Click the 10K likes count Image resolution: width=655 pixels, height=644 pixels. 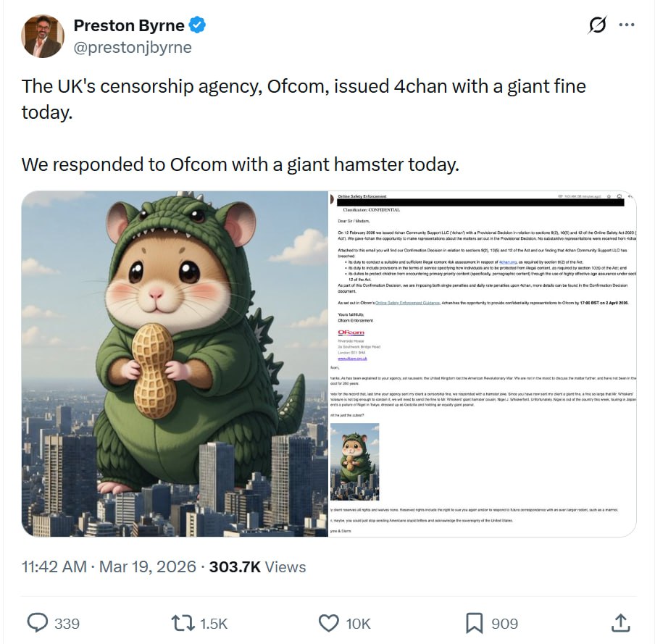pyautogui.click(x=358, y=624)
